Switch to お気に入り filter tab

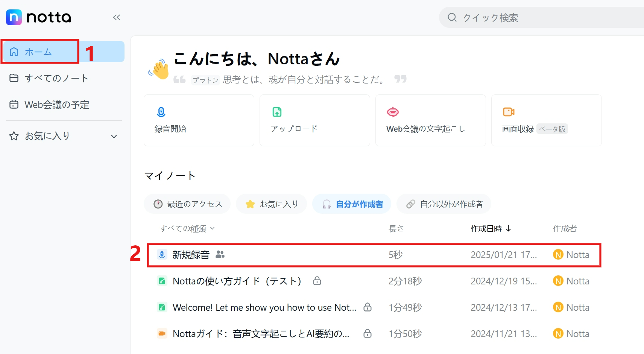pos(271,204)
